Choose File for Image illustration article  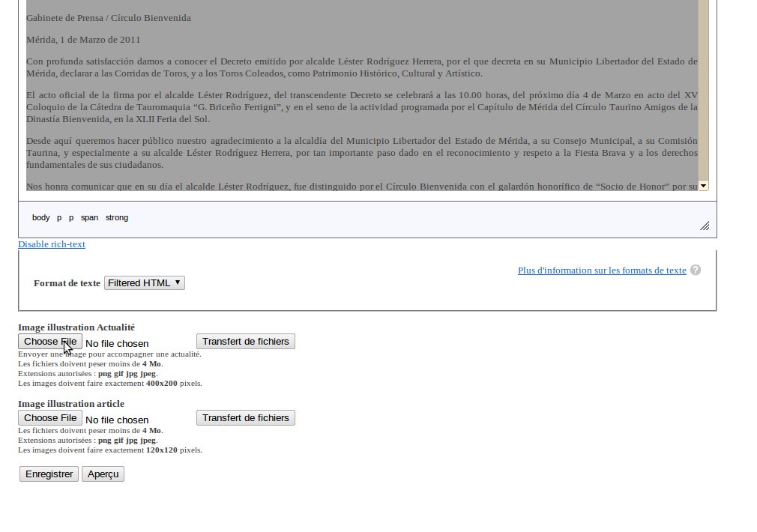pyautogui.click(x=50, y=418)
